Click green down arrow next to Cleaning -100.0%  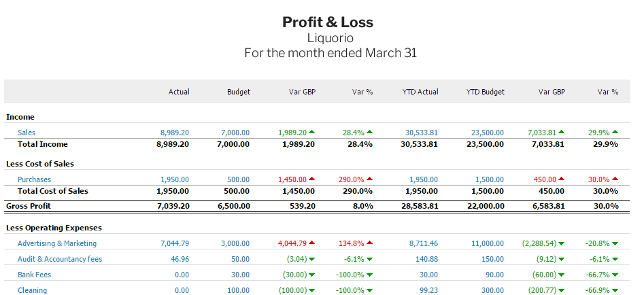369,290
